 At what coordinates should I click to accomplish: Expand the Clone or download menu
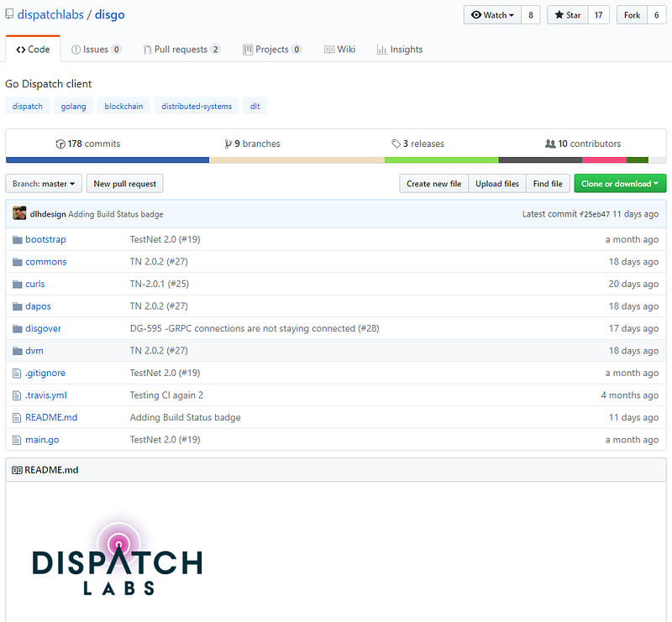[620, 183]
